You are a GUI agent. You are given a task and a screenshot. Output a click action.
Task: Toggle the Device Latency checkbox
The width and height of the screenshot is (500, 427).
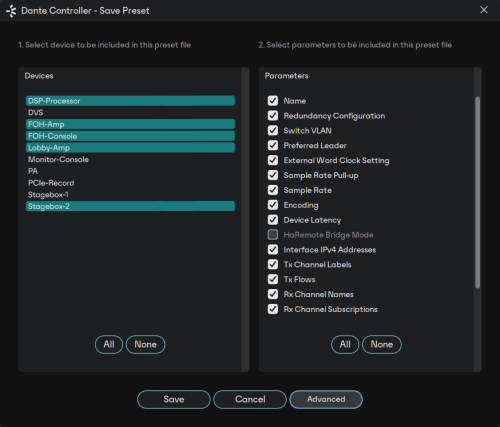click(x=273, y=220)
